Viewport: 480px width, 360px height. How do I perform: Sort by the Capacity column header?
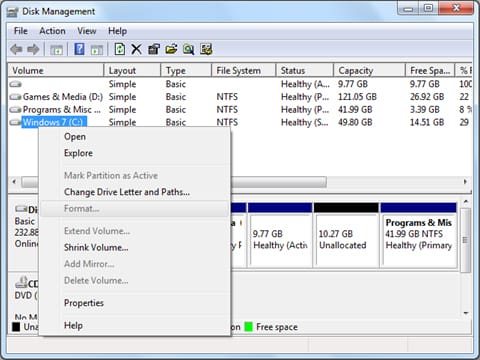pos(370,71)
